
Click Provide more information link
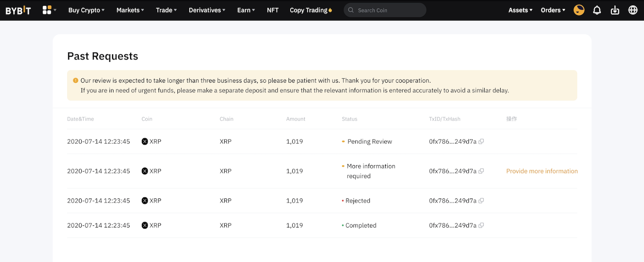pos(542,171)
